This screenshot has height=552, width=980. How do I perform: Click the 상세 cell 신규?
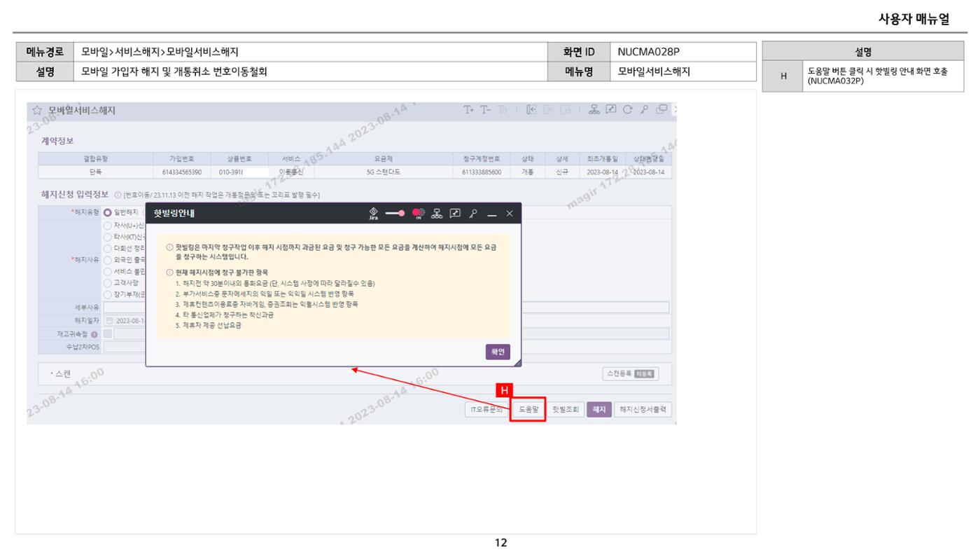tap(562, 172)
